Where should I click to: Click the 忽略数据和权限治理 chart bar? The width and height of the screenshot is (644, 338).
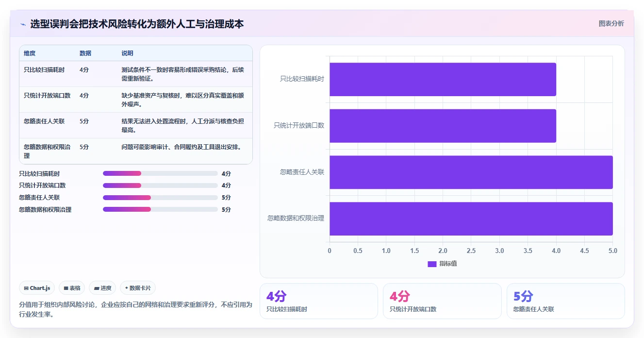[471, 219]
